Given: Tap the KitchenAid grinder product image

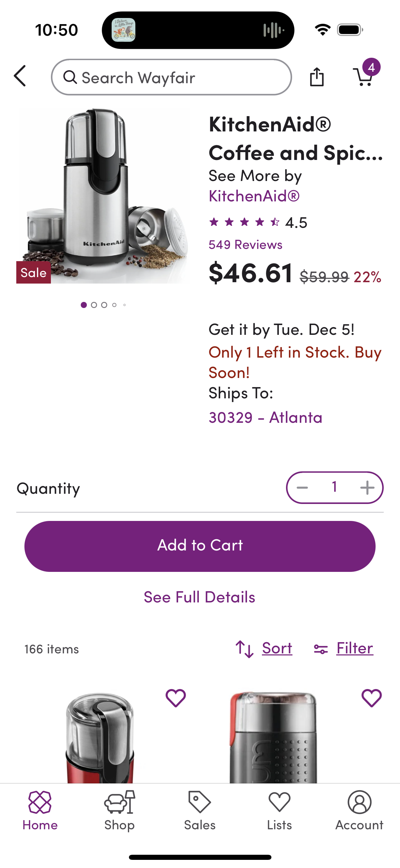Looking at the screenshot, I should coord(103,196).
